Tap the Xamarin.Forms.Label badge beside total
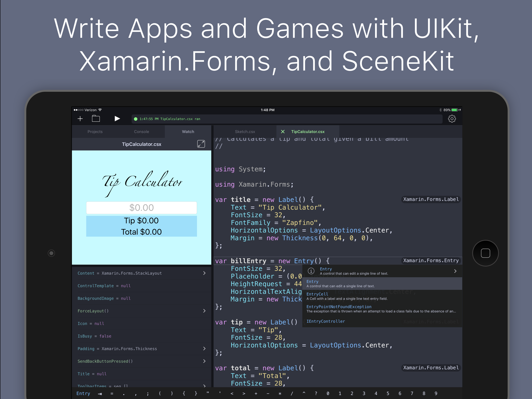532x399 pixels. [x=431, y=368]
